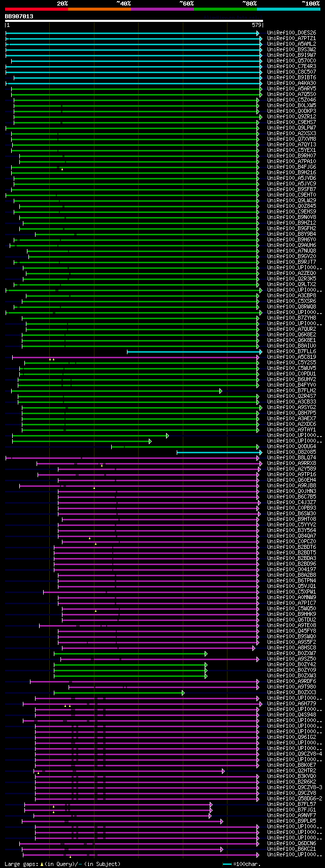Screen dimensions: 325x868
Task: Click hit label UniRef100_C7E4R3
Action: (x=291, y=67)
